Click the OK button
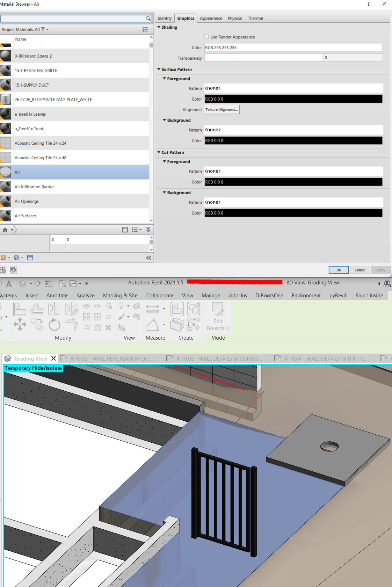This screenshot has width=392, height=587. pos(339,270)
